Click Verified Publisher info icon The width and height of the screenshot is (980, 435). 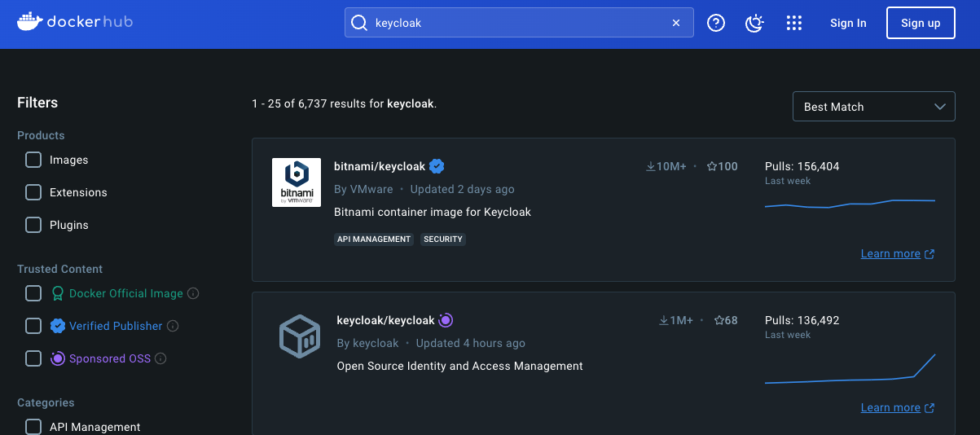173,326
